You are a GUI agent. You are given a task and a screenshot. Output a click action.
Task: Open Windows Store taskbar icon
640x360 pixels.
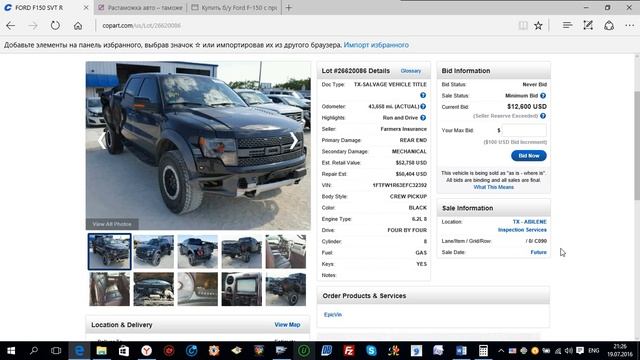click(124, 351)
